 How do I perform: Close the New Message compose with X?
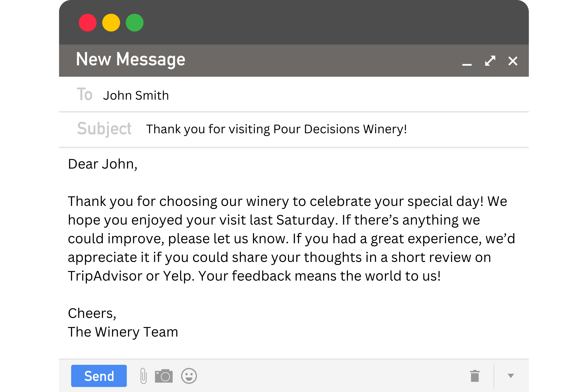[x=513, y=61]
